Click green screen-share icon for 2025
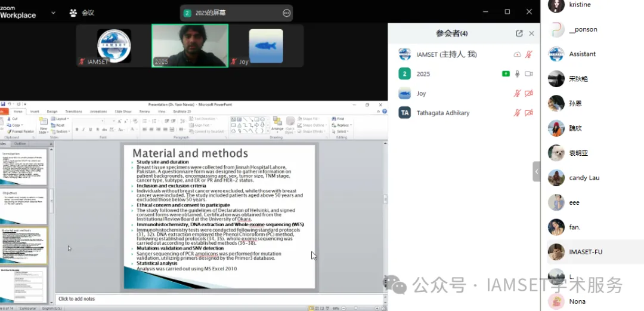This screenshot has height=311, width=644. [x=506, y=74]
